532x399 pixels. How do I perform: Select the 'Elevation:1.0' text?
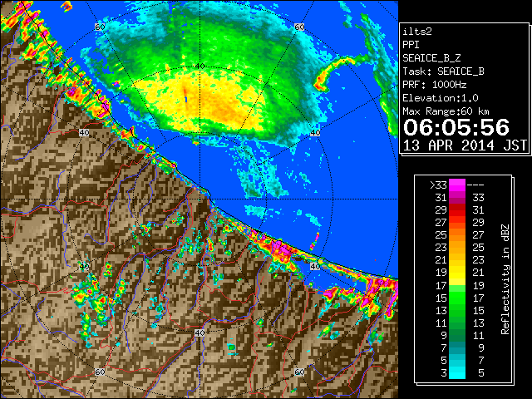(x=441, y=98)
